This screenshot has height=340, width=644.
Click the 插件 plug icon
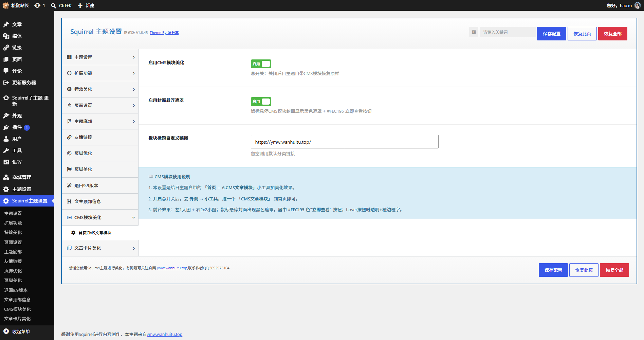[x=6, y=127]
